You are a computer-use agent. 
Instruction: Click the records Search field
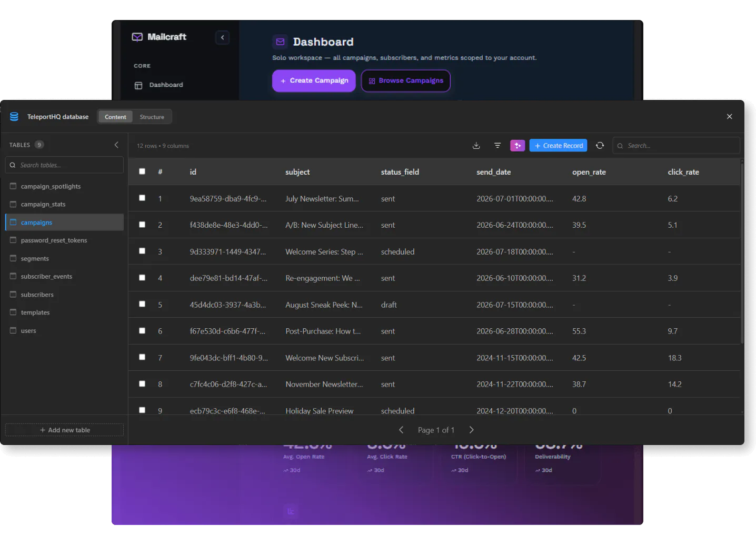pos(677,146)
